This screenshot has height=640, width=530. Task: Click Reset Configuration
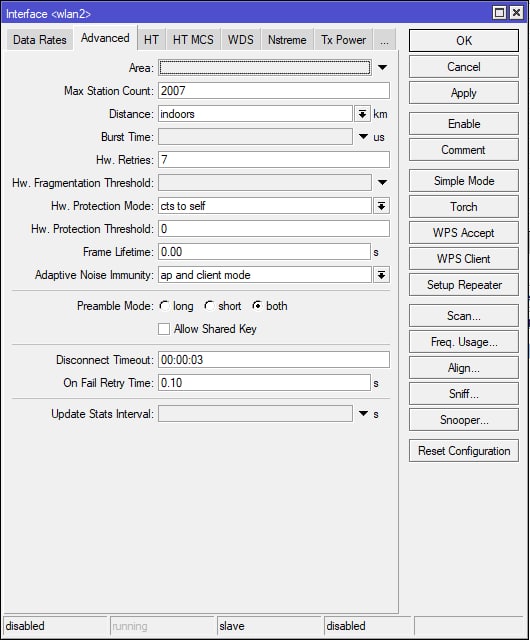(x=464, y=451)
